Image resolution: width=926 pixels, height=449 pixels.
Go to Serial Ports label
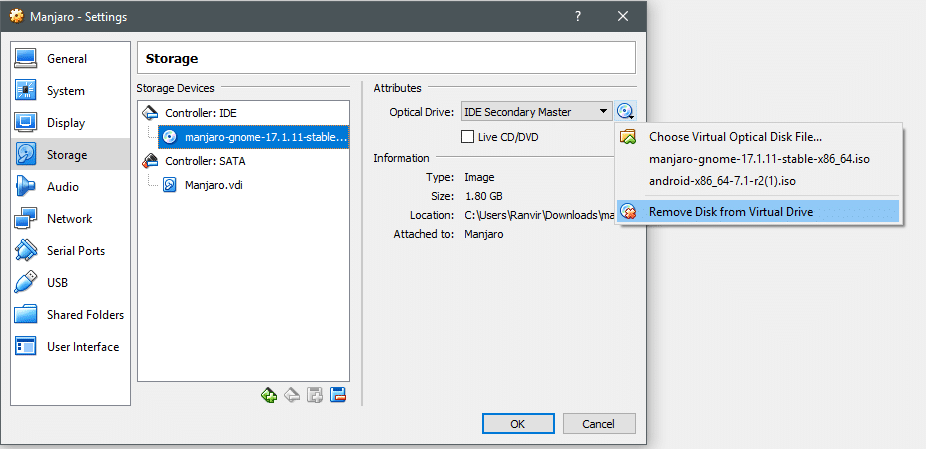(76, 250)
